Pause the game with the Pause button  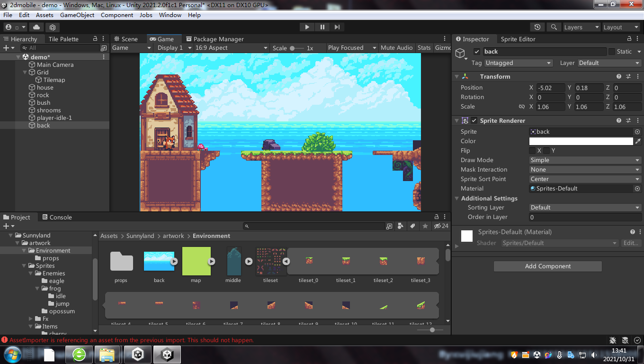[x=322, y=27]
